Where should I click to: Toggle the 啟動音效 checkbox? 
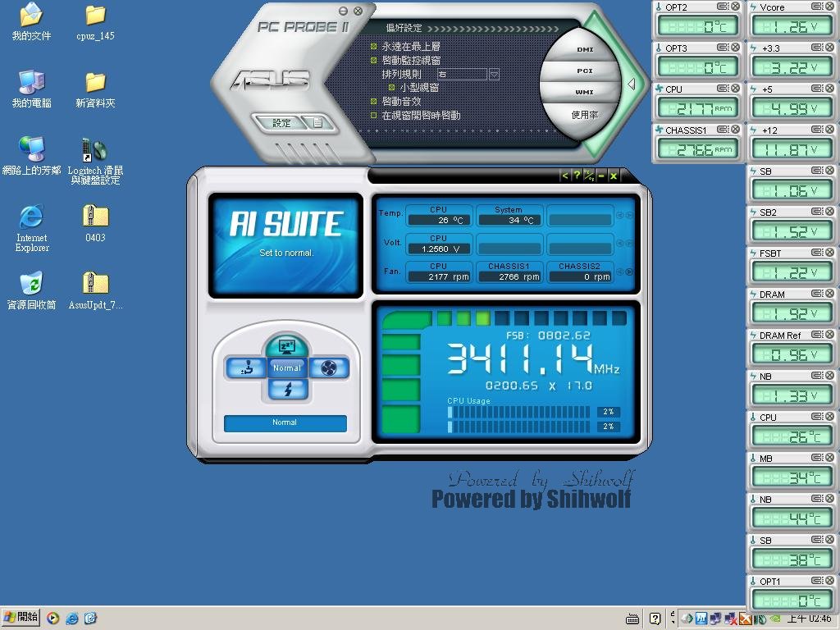click(x=374, y=101)
